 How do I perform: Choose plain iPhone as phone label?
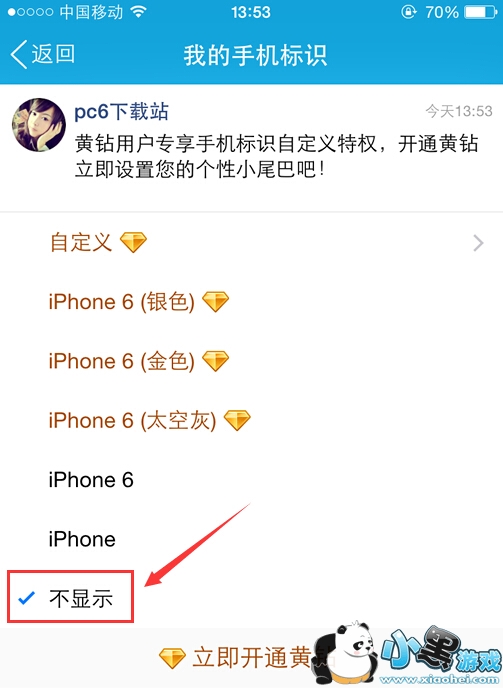(252, 539)
